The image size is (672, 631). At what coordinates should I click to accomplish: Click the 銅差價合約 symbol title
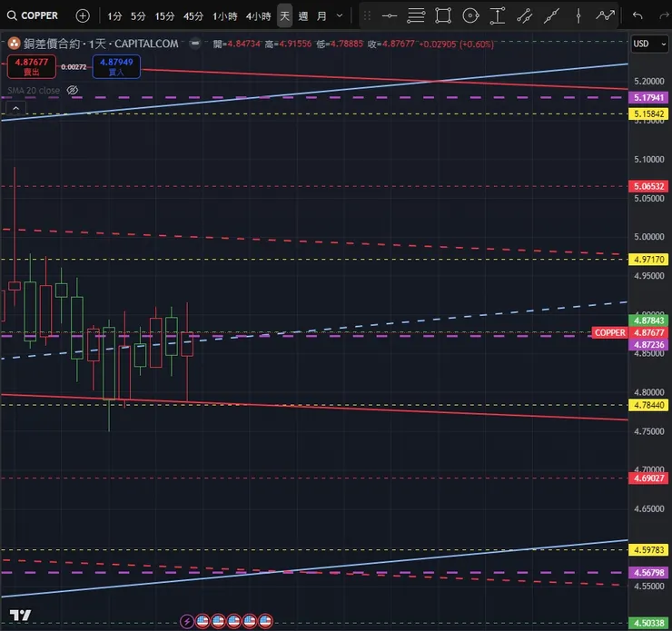52,44
